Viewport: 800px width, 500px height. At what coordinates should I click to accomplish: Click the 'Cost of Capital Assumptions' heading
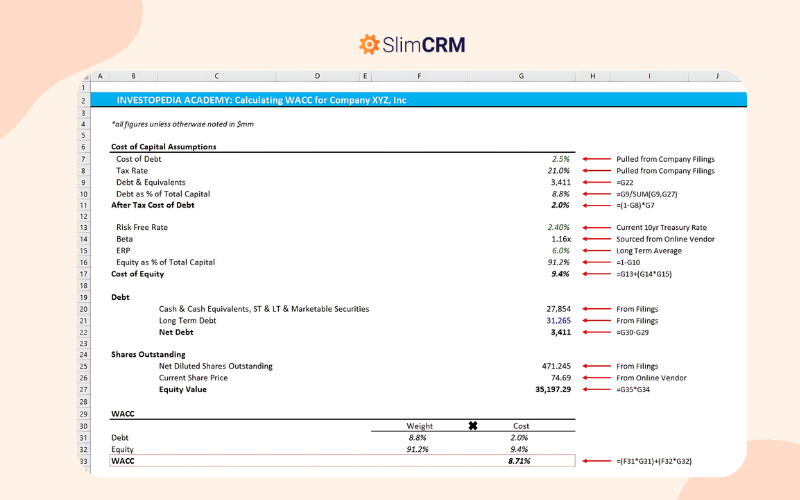click(164, 146)
